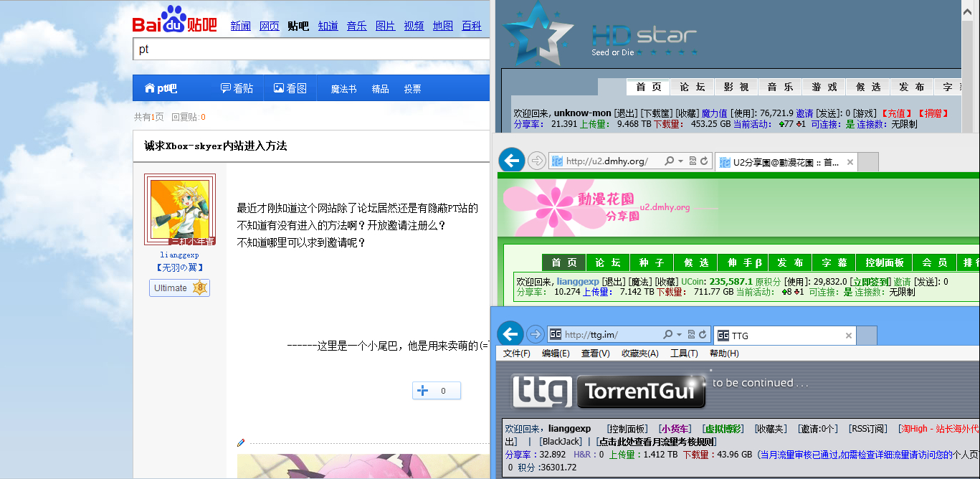Click 虚拟博彩 link on TTG
Screen dimensions: 980x479
[723, 429]
